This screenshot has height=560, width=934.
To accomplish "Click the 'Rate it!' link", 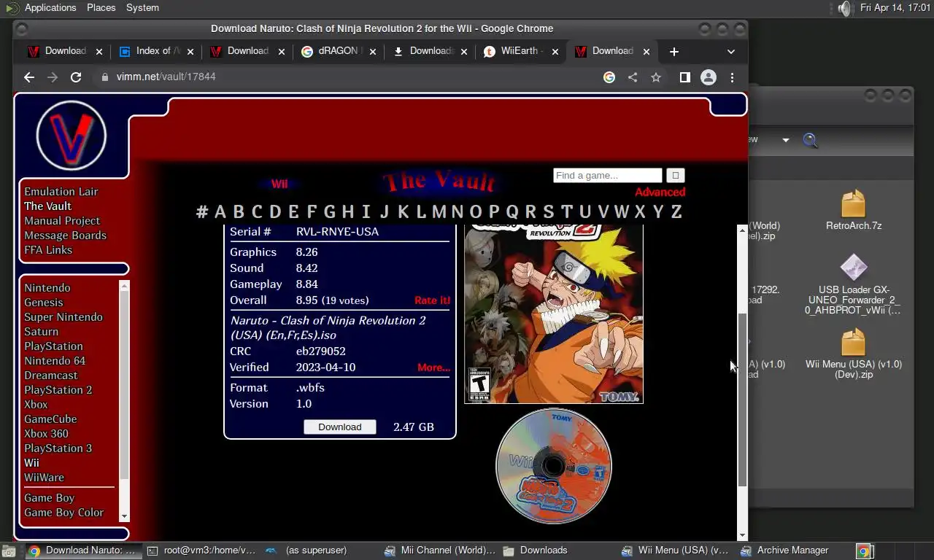I will pos(432,300).
